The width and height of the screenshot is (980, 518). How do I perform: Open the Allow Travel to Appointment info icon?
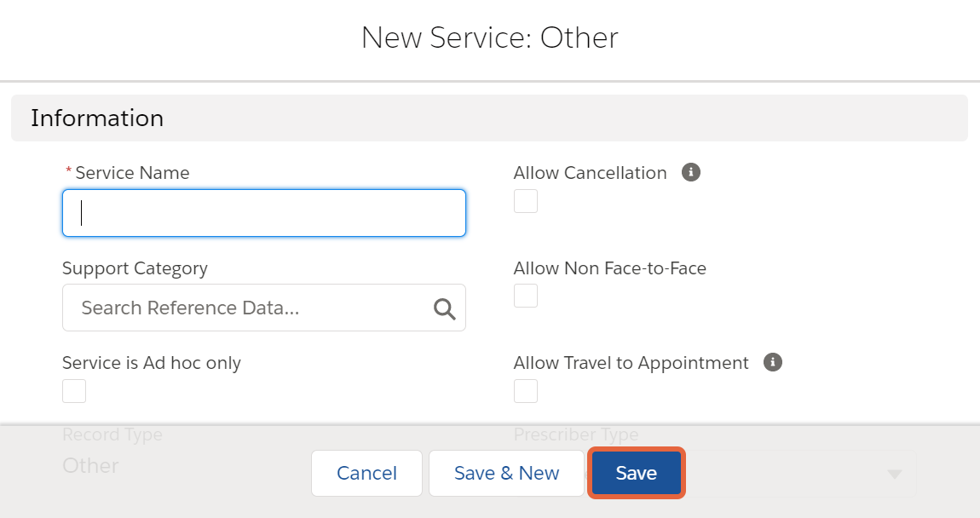773,362
